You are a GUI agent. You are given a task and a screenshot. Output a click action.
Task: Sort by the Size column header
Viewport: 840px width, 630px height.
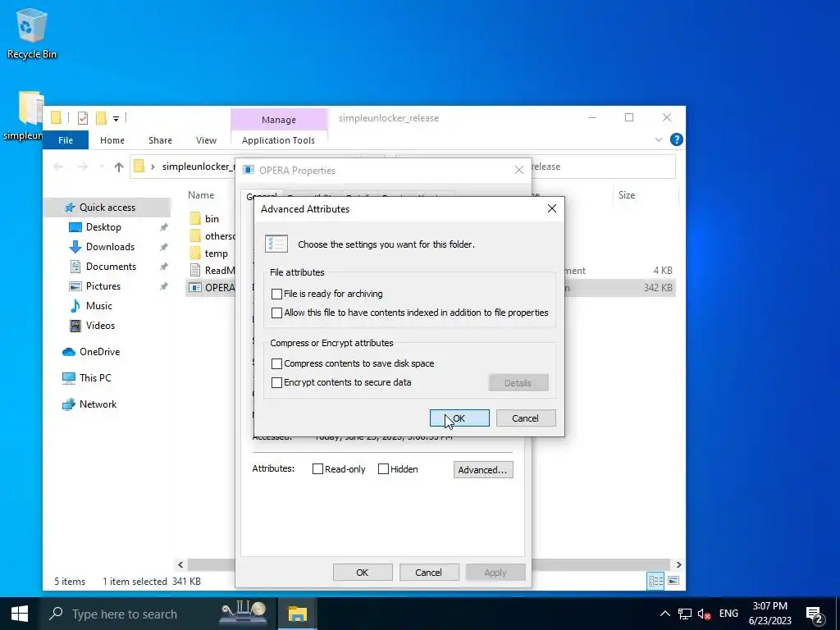(626, 195)
